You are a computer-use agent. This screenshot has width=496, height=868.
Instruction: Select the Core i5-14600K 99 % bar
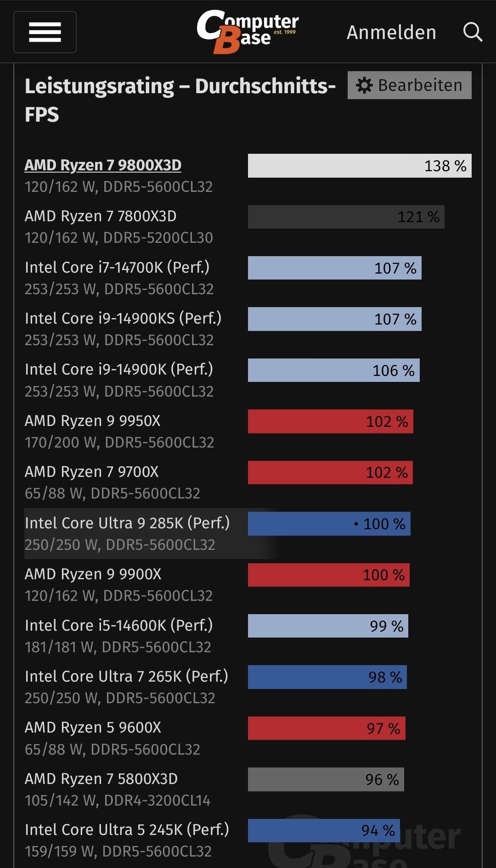tap(328, 626)
